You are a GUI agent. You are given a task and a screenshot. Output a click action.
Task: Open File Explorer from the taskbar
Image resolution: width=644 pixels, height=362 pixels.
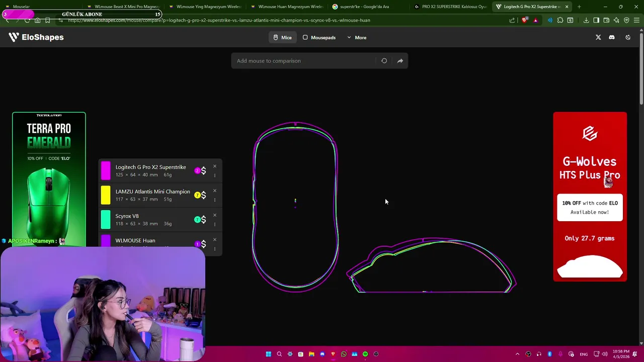pos(311,354)
